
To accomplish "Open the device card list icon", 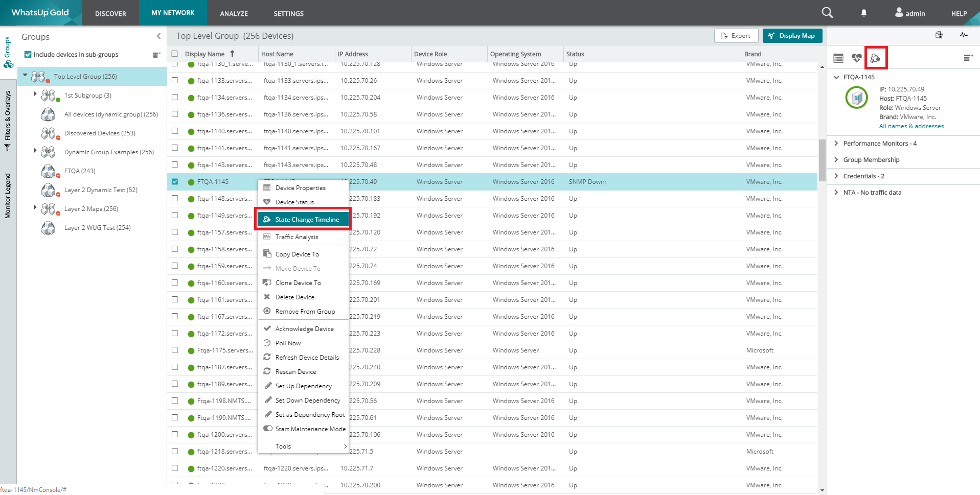I will 838,58.
